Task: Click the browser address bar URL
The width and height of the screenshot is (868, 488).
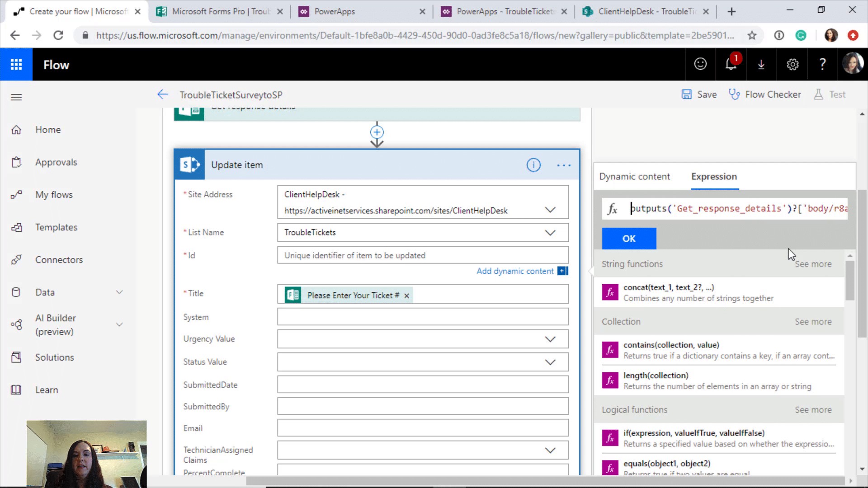Action: tap(415, 35)
